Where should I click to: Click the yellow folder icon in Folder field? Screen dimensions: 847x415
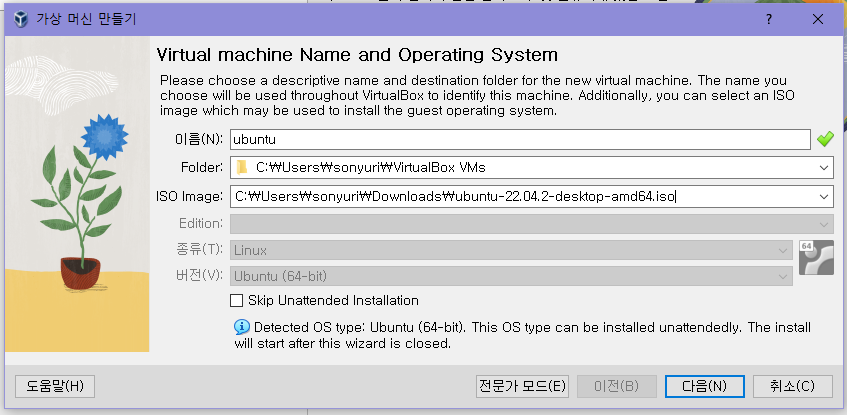pos(242,168)
